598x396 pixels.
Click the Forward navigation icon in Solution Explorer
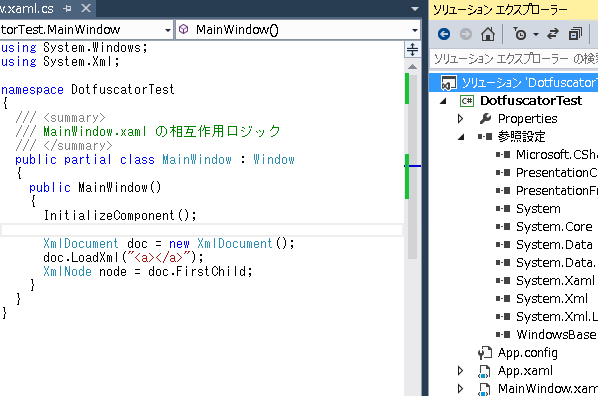pos(466,34)
